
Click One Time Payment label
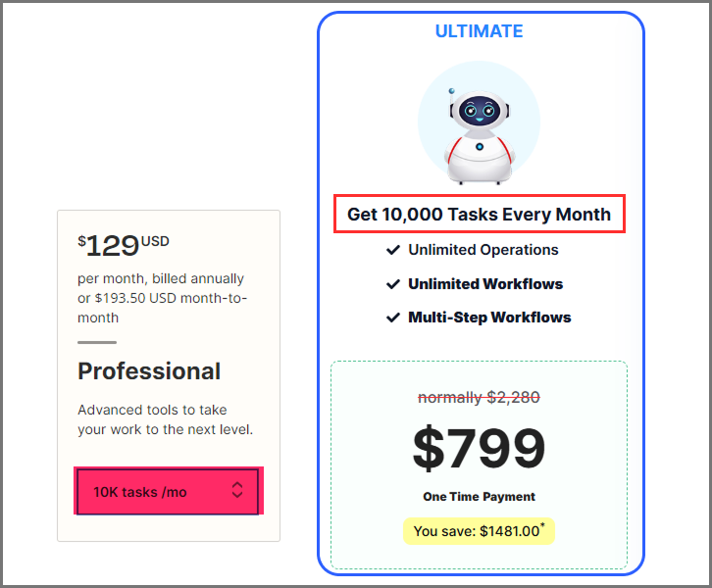(479, 497)
